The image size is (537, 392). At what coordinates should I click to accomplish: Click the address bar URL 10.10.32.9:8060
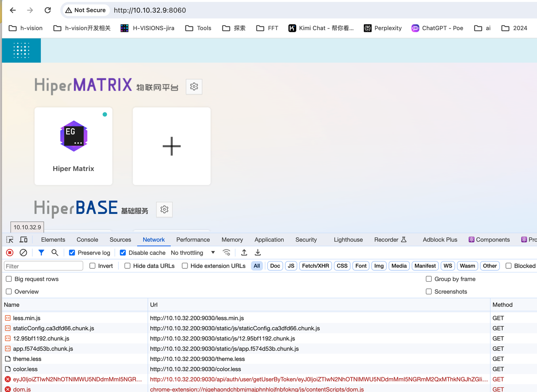tap(150, 10)
